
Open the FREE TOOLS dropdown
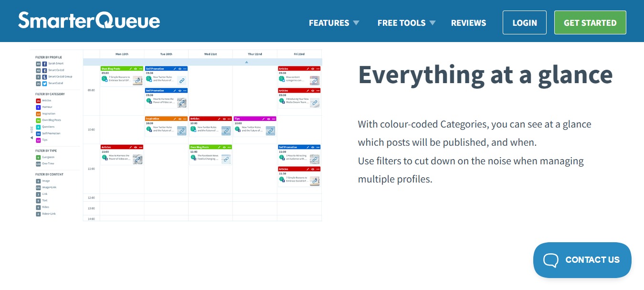(401, 22)
